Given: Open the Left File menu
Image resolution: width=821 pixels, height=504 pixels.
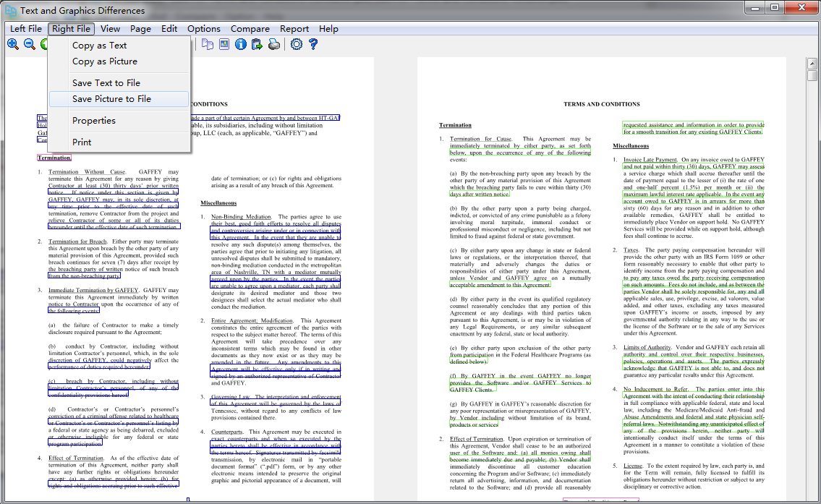Looking at the screenshot, I should tap(25, 29).
